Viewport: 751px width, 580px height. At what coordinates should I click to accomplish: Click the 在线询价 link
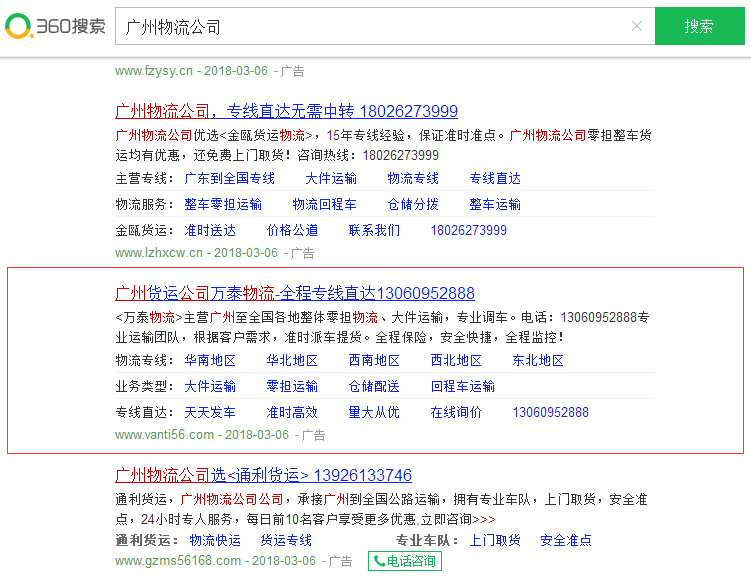456,412
